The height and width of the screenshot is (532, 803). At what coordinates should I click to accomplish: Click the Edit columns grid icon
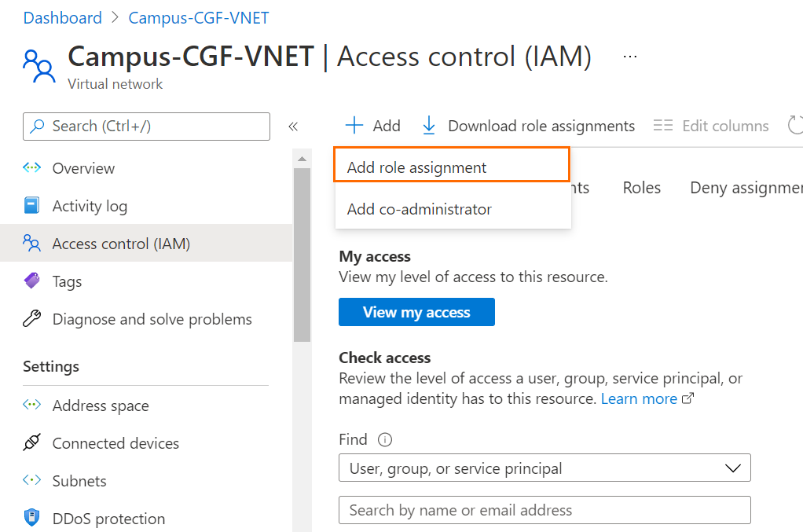pyautogui.click(x=662, y=126)
